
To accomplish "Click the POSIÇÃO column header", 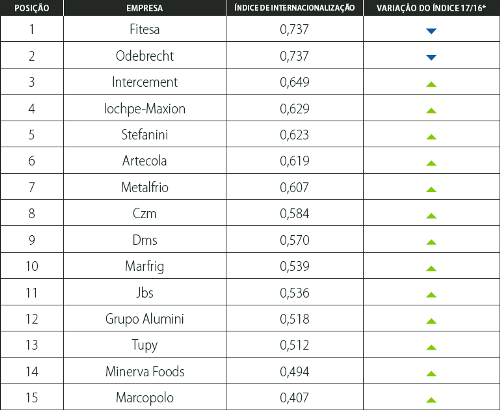I will (32, 8).
